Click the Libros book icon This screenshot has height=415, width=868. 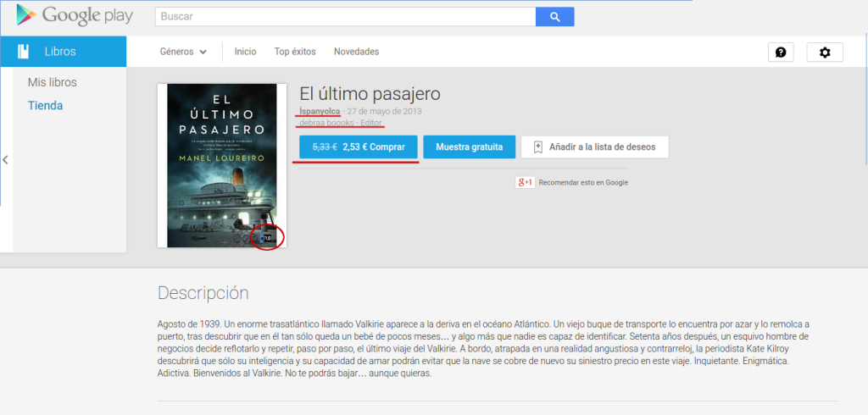[x=23, y=52]
